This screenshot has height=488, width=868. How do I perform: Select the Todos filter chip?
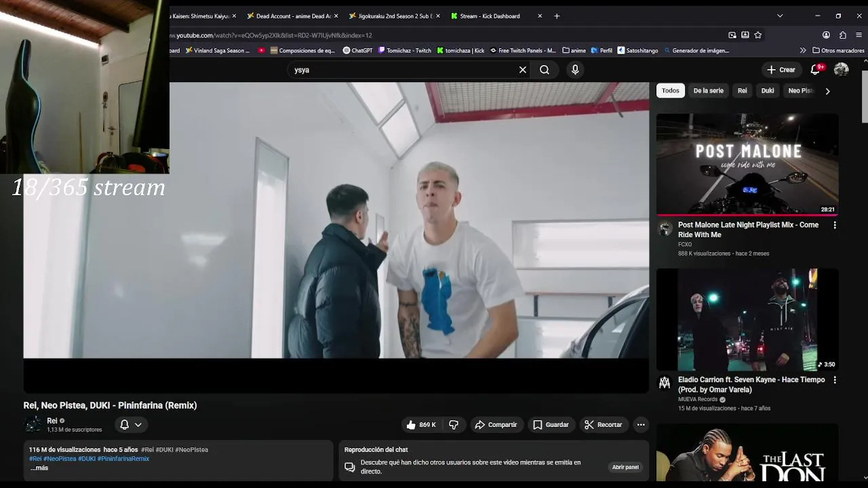tap(671, 91)
